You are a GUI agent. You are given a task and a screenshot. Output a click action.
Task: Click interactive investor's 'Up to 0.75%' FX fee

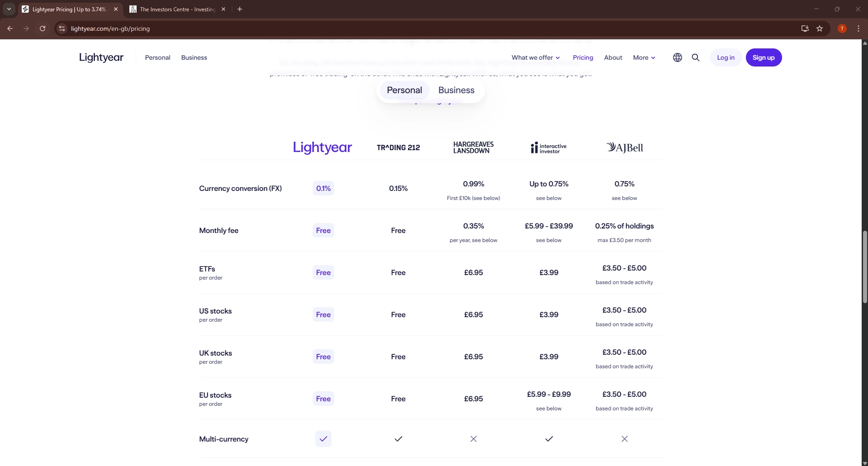[549, 184]
